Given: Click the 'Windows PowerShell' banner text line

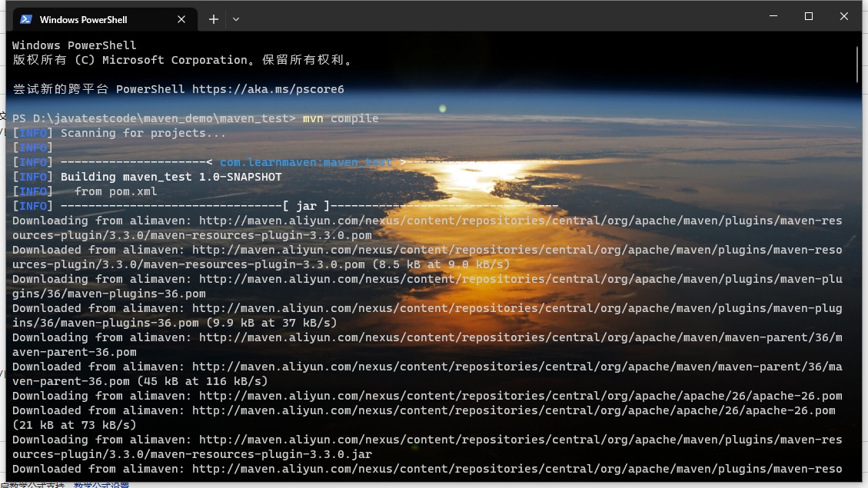Looking at the screenshot, I should click(74, 45).
